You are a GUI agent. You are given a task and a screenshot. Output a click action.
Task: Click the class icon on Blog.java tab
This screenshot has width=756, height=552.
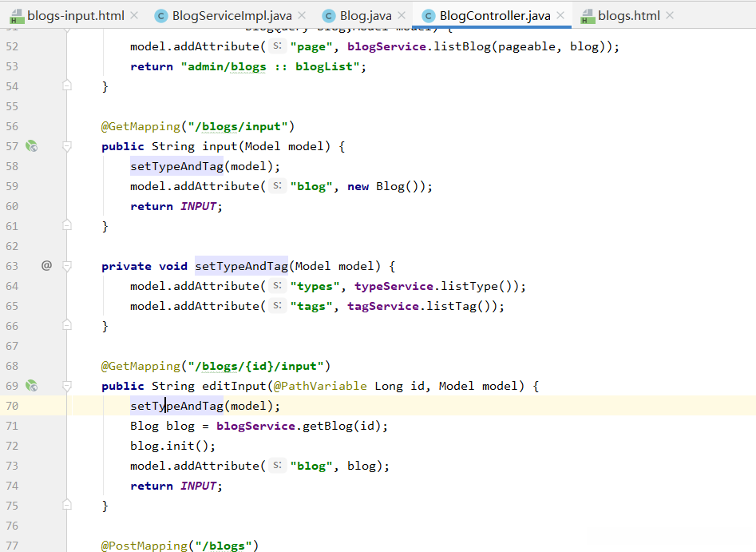point(329,17)
